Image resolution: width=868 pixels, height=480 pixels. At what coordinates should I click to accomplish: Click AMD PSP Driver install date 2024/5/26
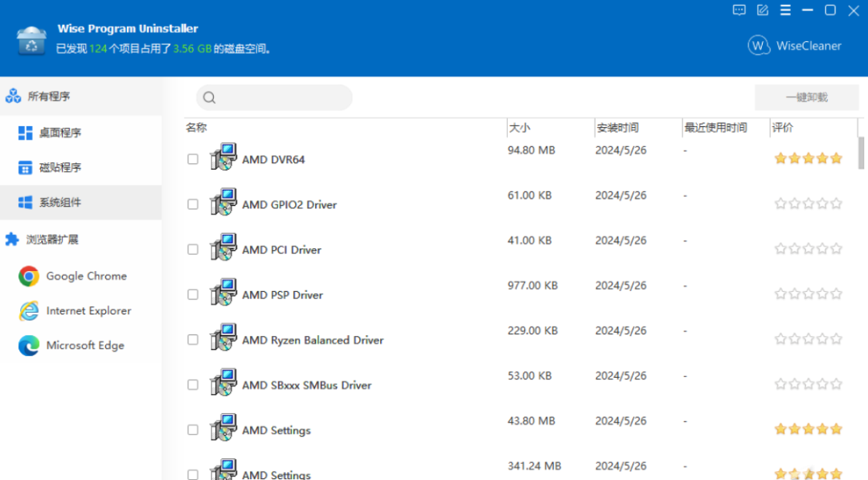[620, 285]
